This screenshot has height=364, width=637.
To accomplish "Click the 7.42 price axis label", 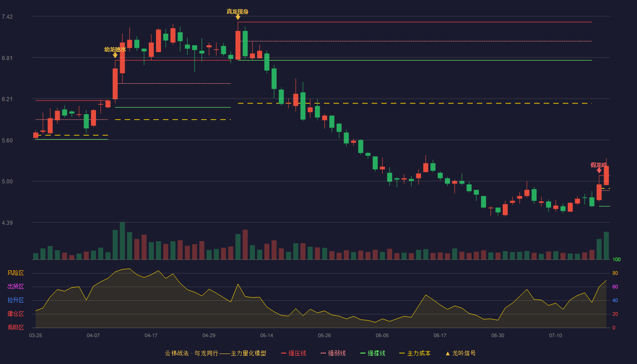I will click(x=7, y=17).
